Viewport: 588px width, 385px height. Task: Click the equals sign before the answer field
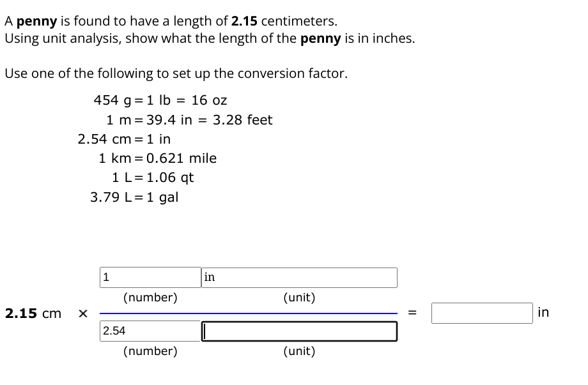tap(413, 312)
